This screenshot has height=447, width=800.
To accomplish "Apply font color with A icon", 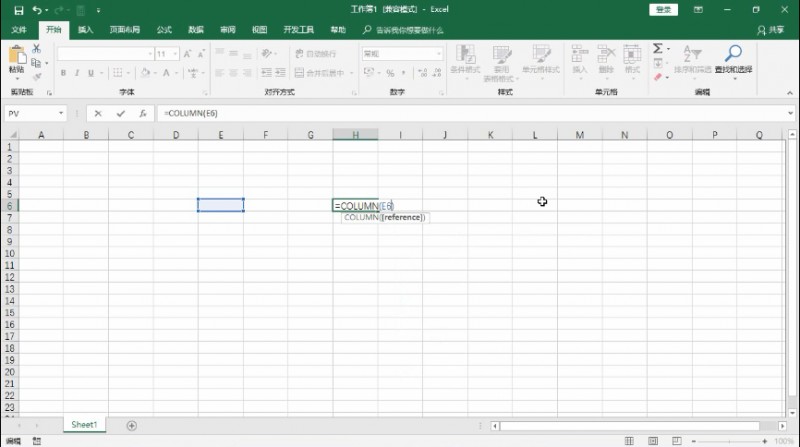I will (x=166, y=73).
